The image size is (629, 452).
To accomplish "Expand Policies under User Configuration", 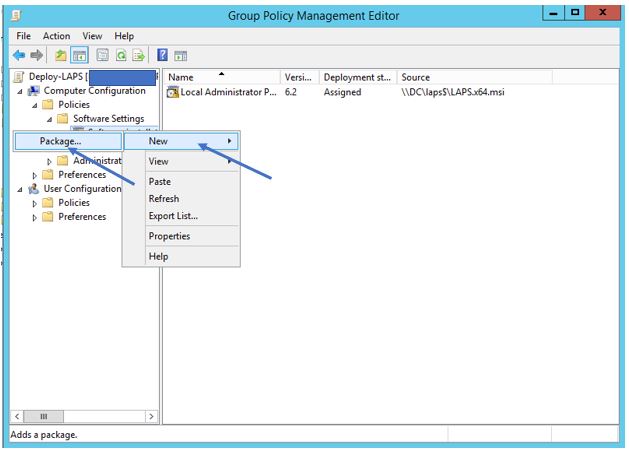I will pos(34,204).
